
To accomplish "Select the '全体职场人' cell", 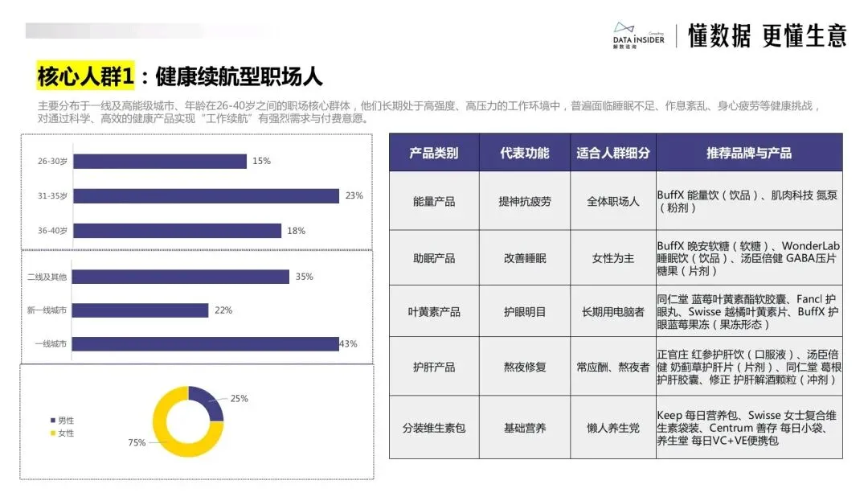I will 613,201.
